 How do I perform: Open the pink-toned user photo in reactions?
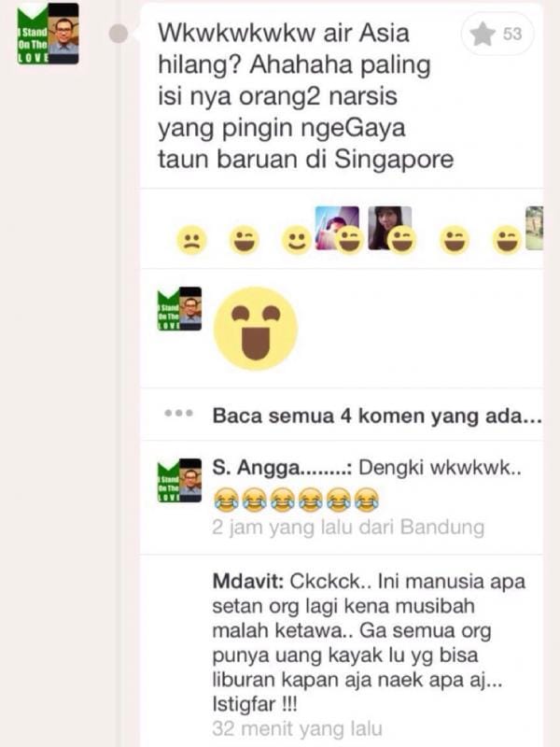tap(337, 228)
